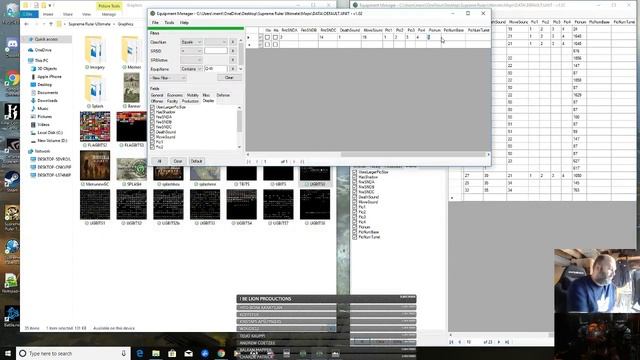Open Tools menu in Equipment Manager
The height and width of the screenshot is (360, 640).
(169, 22)
